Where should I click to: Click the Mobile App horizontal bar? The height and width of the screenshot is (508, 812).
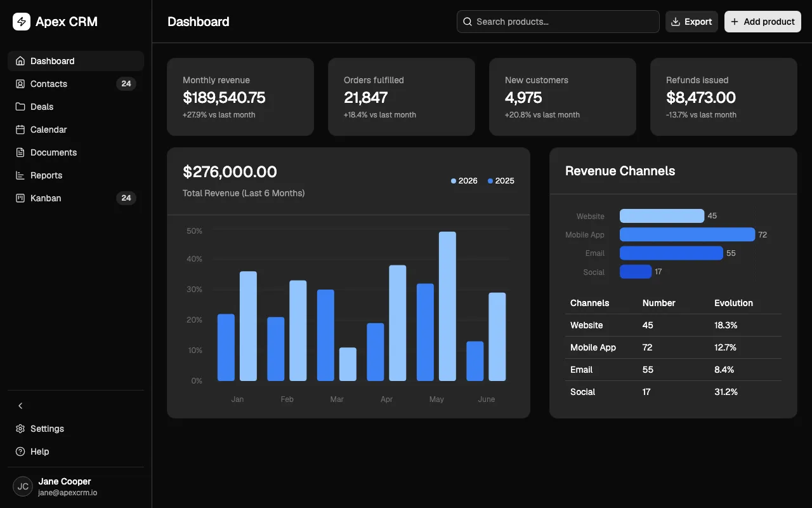(687, 234)
